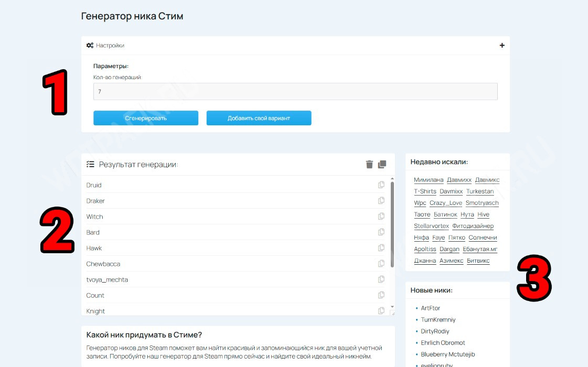Copy the Chewbacca nickname
Viewport: 588px width, 367px height.
click(x=381, y=263)
